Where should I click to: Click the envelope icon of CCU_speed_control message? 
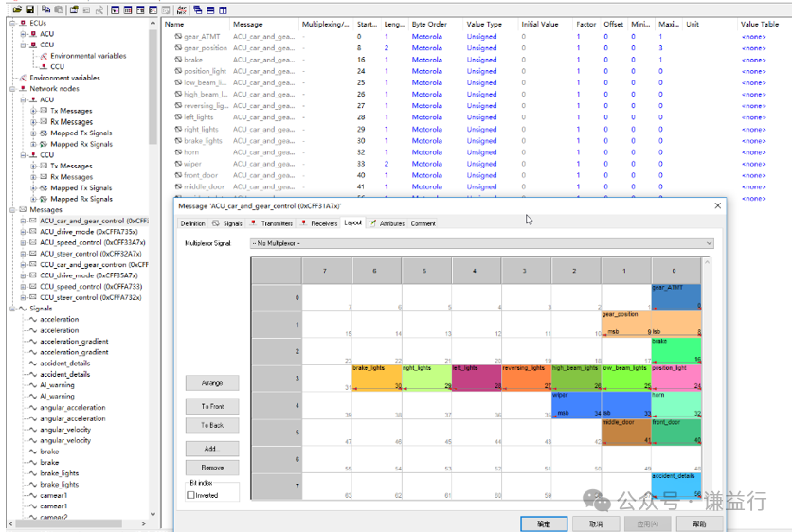[x=33, y=286]
